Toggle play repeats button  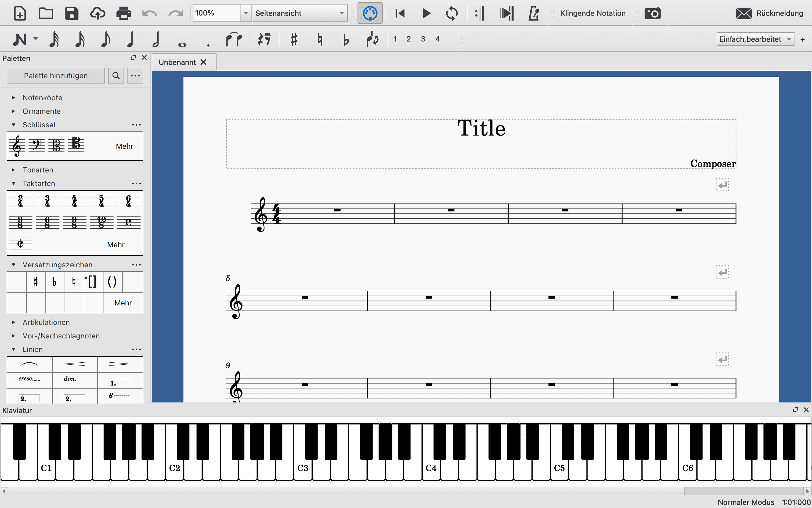tap(480, 14)
